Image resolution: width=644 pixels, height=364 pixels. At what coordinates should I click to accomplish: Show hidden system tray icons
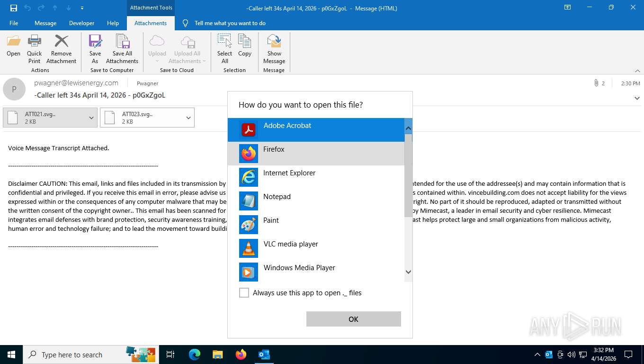coord(537,355)
